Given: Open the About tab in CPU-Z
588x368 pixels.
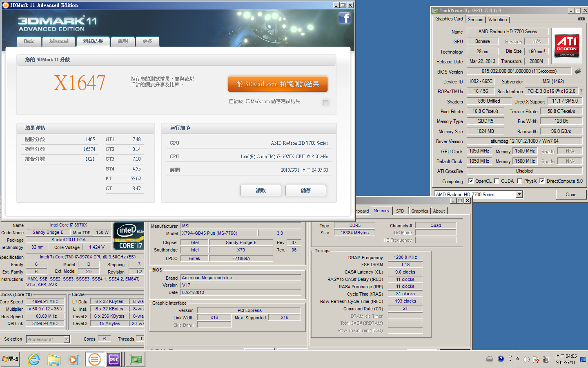Looking at the screenshot, I should tap(439, 211).
